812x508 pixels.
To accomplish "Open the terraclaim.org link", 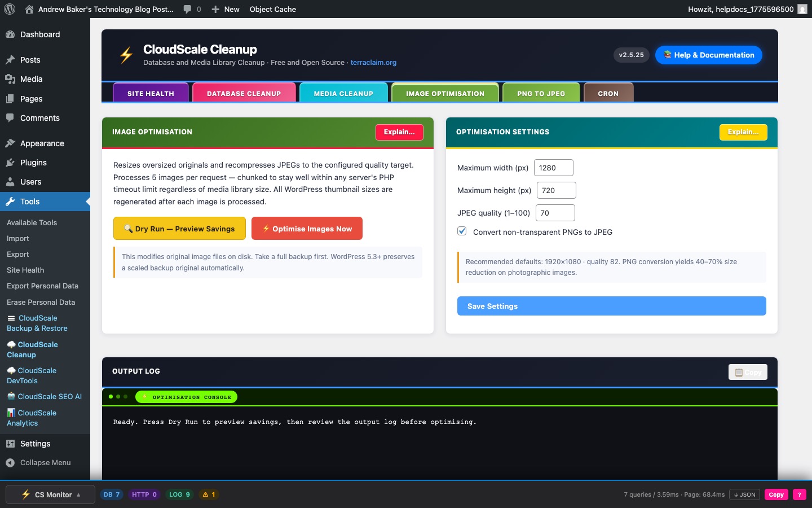I will point(373,63).
